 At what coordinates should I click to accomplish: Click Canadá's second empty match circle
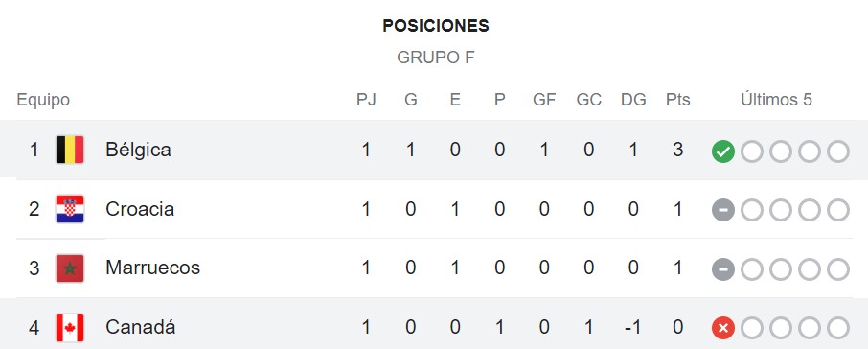(x=781, y=328)
